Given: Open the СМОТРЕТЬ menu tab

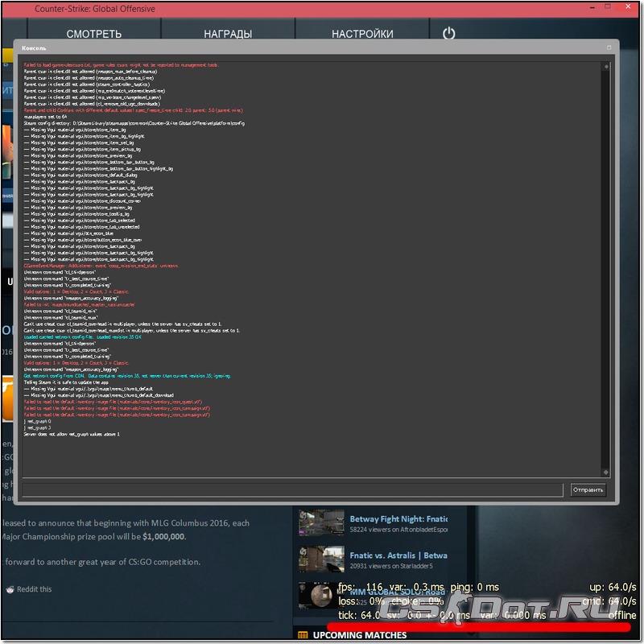Looking at the screenshot, I should pos(94,34).
